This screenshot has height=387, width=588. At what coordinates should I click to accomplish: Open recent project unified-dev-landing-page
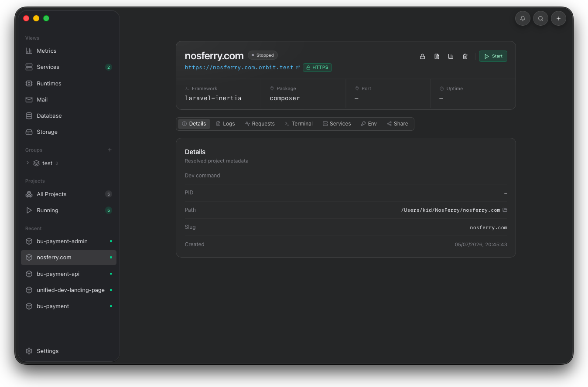point(69,290)
